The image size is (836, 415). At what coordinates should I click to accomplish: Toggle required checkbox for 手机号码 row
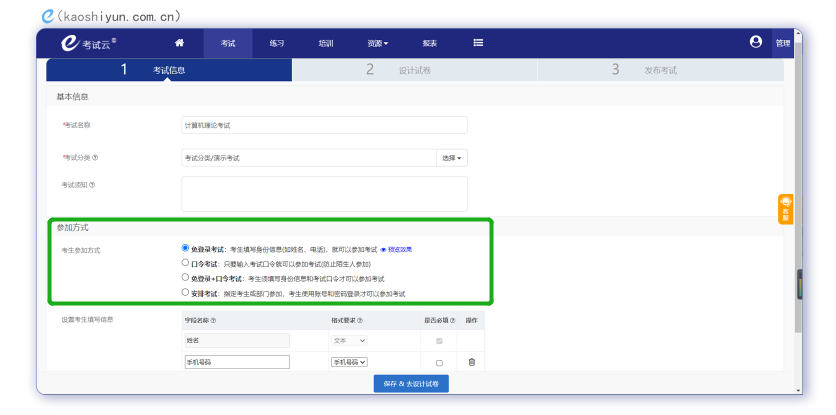click(439, 363)
